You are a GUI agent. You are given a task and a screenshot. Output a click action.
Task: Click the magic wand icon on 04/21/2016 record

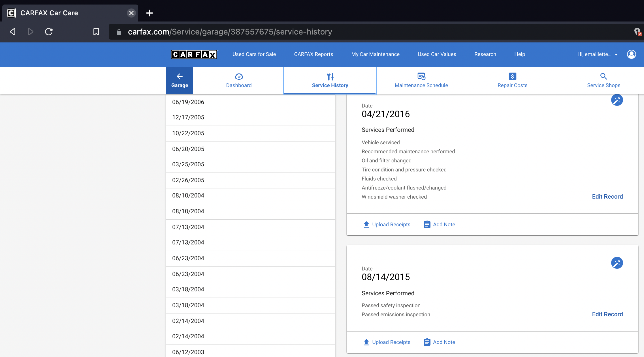click(617, 100)
